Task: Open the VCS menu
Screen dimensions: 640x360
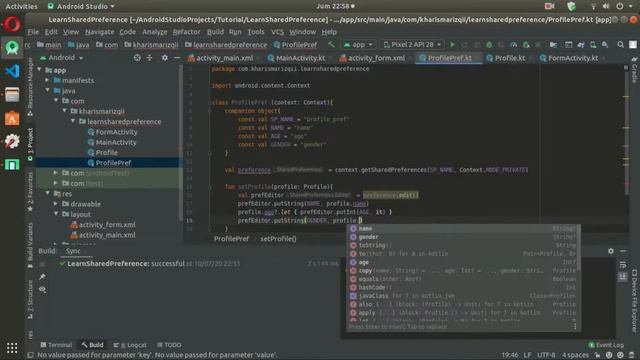Action: (277, 32)
